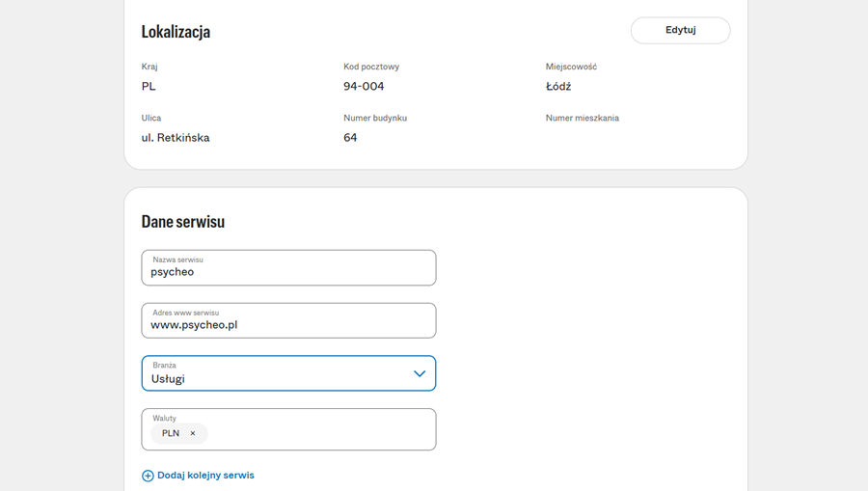868x491 pixels.
Task: Click the street value ul. Retkińska
Action: (x=176, y=138)
